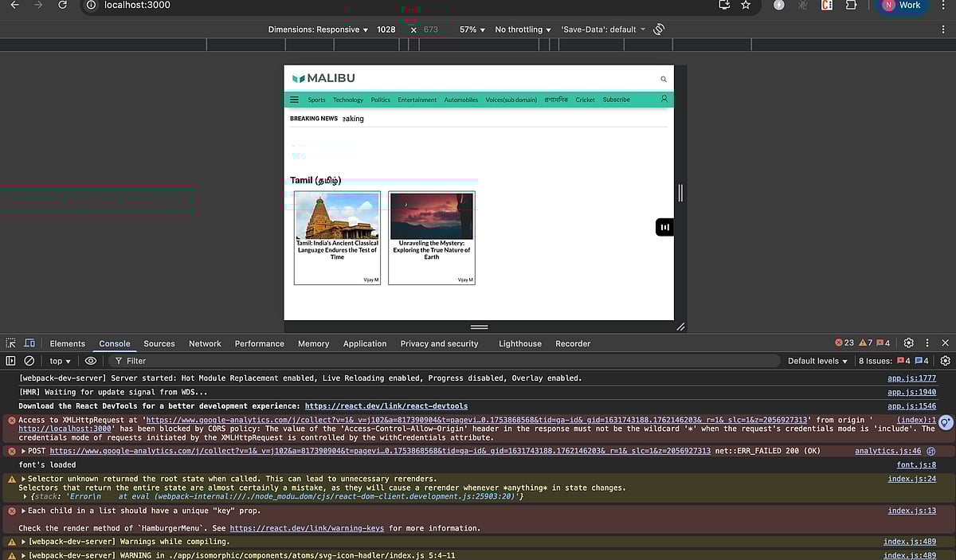Click the app.js:1777 source link
This screenshot has height=560, width=956.
click(x=911, y=378)
